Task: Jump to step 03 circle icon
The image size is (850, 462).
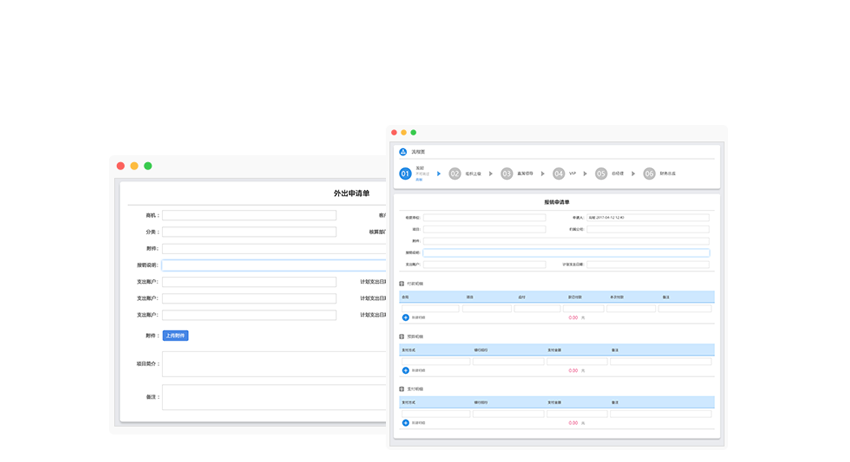Action: tap(507, 174)
